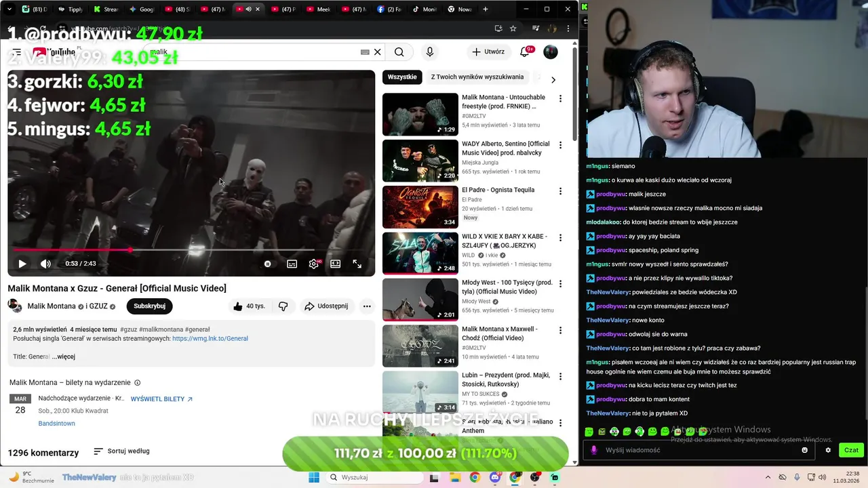Open Discord from the taskbar
This screenshot has width=868, height=488.
coord(495,478)
